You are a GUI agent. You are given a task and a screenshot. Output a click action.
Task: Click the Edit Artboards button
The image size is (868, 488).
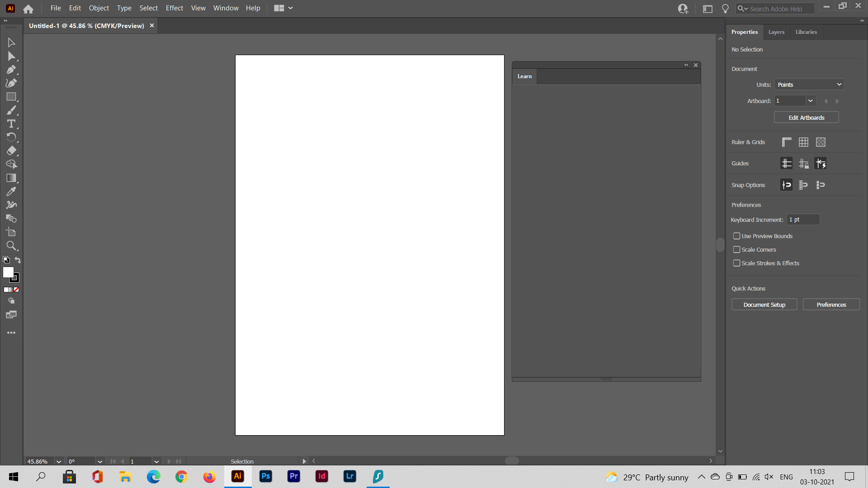[x=806, y=117]
